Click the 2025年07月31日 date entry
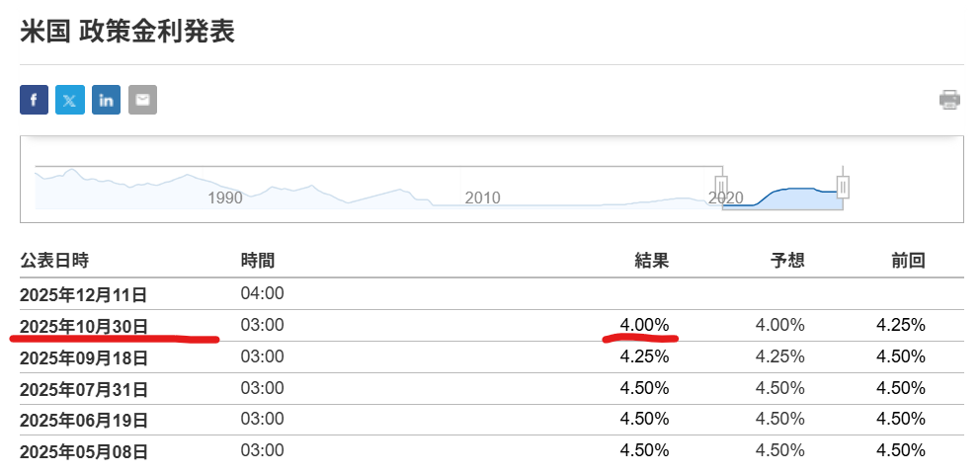Screen dimensions: 980x474 click(x=84, y=388)
